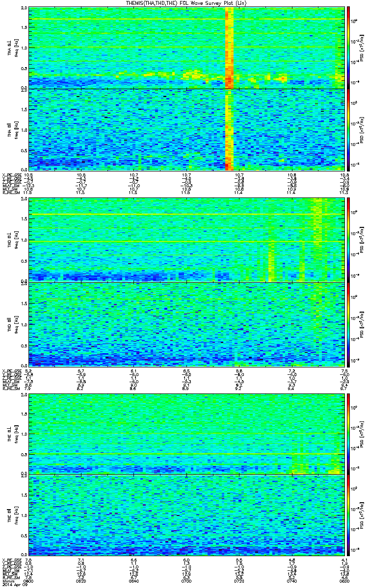Click the '0720' time tick label
This screenshot has height=588, width=368.
pyautogui.click(x=239, y=581)
